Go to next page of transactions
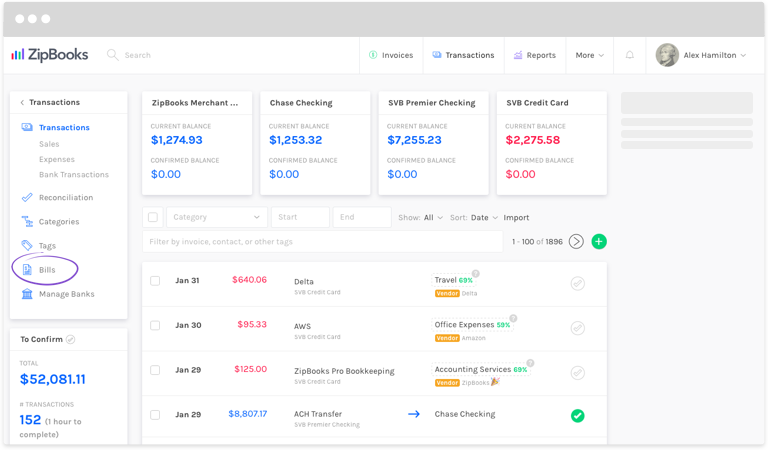768x450 pixels. click(x=576, y=241)
